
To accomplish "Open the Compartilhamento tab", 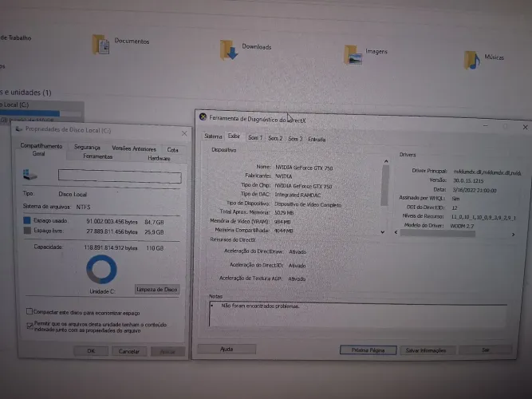I will click(41, 146).
